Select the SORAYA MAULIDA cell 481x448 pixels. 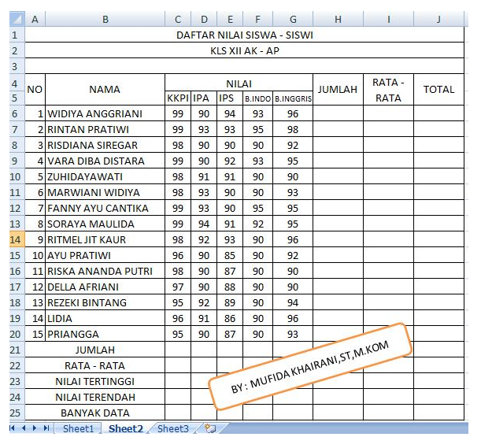[x=105, y=224]
